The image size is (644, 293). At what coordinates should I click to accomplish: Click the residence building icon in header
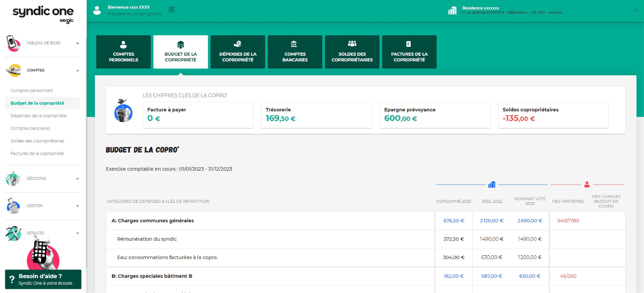click(452, 10)
